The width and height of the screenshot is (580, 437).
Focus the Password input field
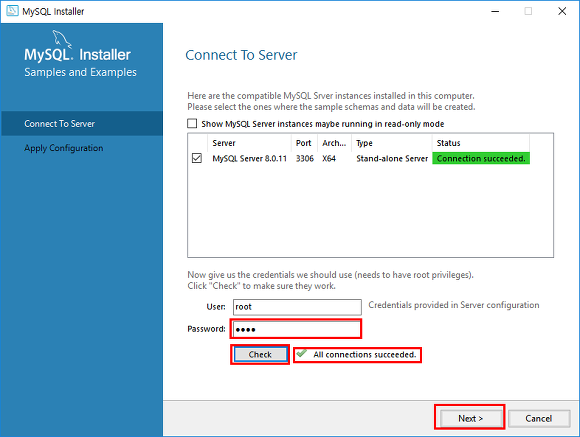pos(296,329)
